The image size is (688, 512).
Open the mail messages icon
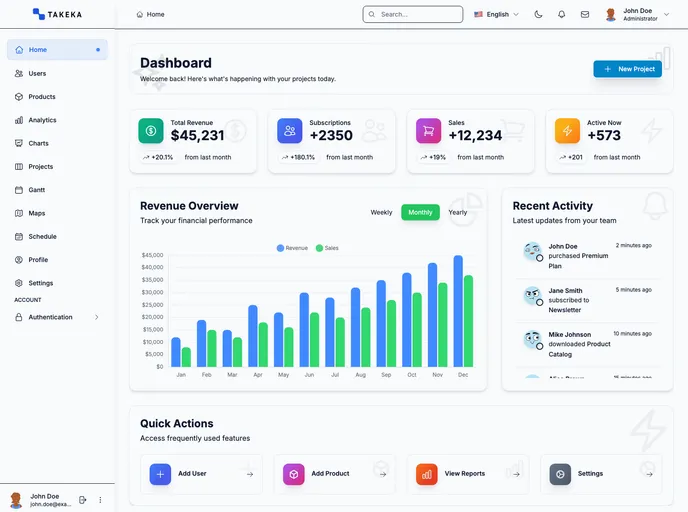(x=585, y=14)
